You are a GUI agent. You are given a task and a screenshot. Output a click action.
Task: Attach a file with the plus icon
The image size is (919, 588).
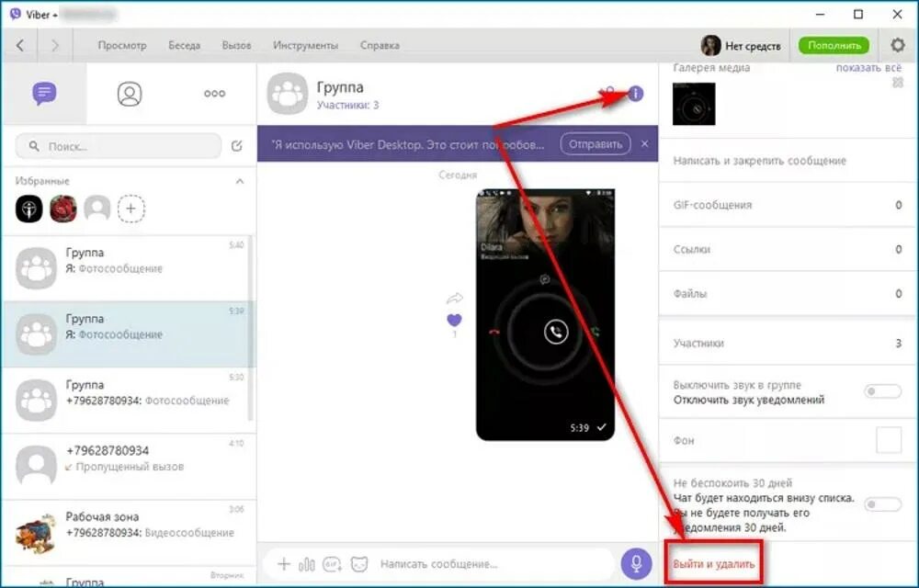284,564
